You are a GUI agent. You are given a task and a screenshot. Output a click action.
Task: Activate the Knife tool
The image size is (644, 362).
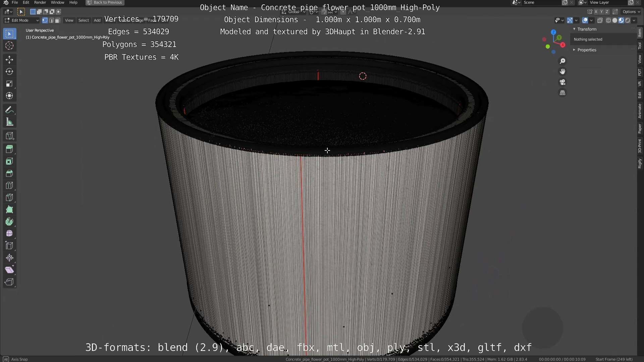coord(9,198)
